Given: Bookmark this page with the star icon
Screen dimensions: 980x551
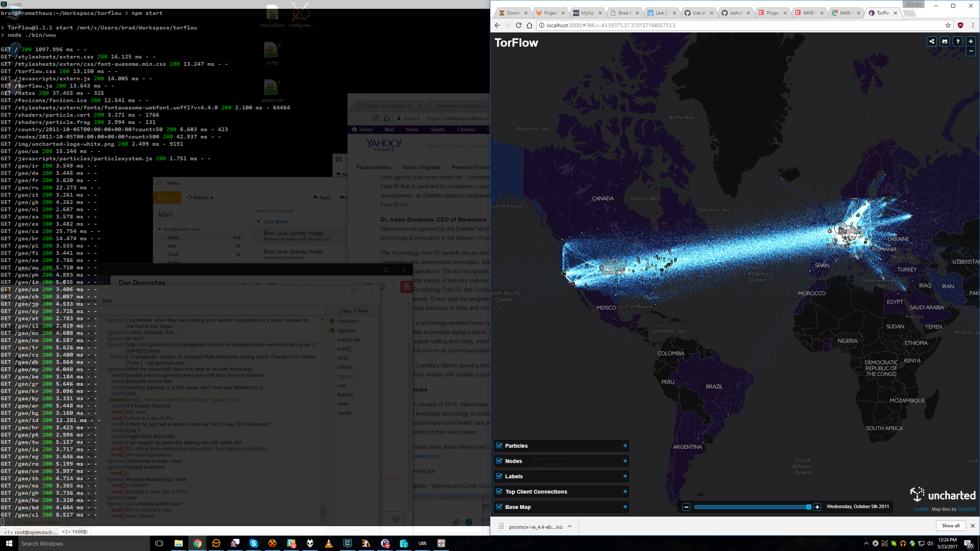Looking at the screenshot, I should click(948, 25).
